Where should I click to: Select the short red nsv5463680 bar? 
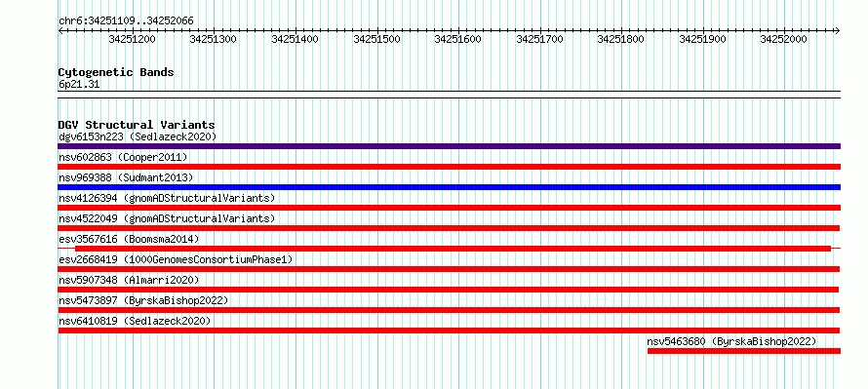coord(744,351)
